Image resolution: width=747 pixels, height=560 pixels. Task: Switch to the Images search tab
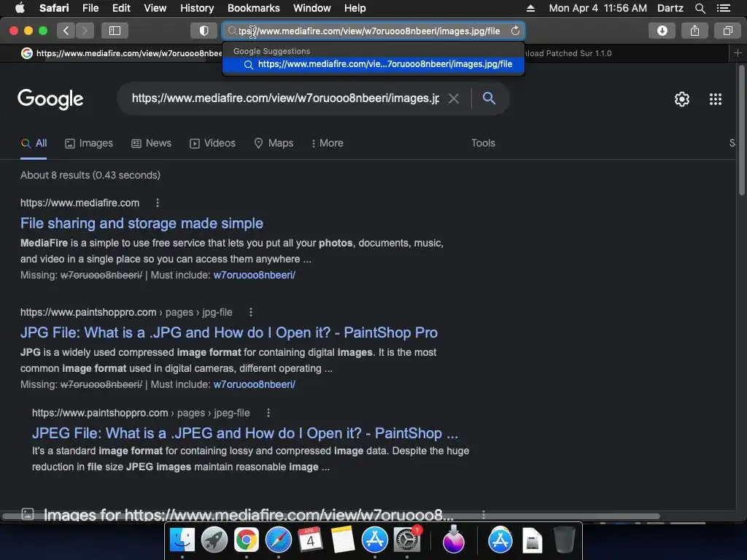tap(89, 144)
